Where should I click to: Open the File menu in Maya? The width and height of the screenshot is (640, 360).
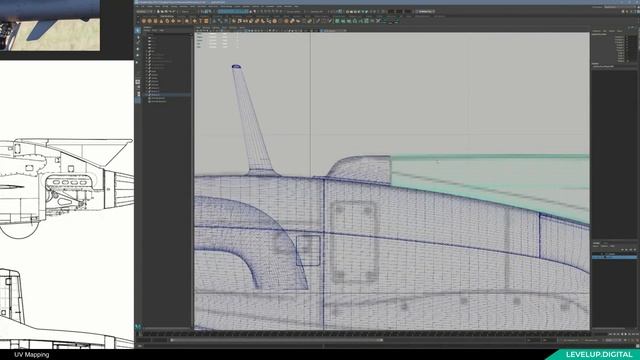[138, 7]
